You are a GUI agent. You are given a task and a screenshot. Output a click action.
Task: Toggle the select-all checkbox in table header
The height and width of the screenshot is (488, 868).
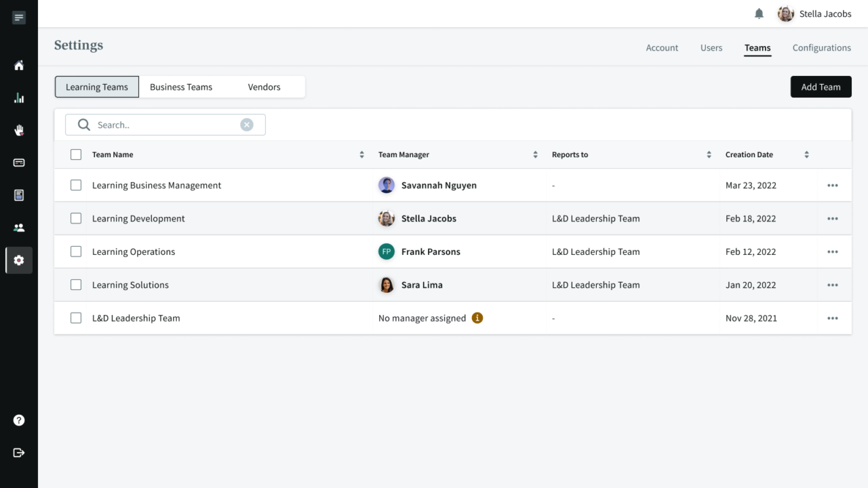(76, 155)
